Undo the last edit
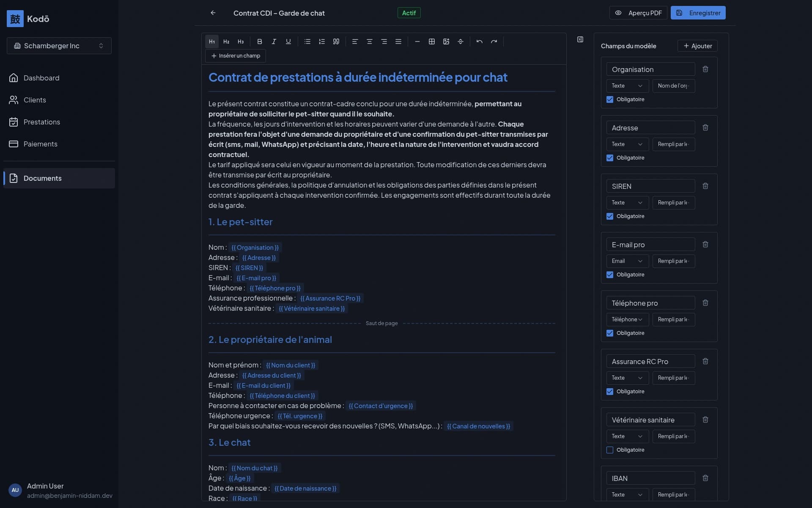This screenshot has height=508, width=812. pos(479,41)
